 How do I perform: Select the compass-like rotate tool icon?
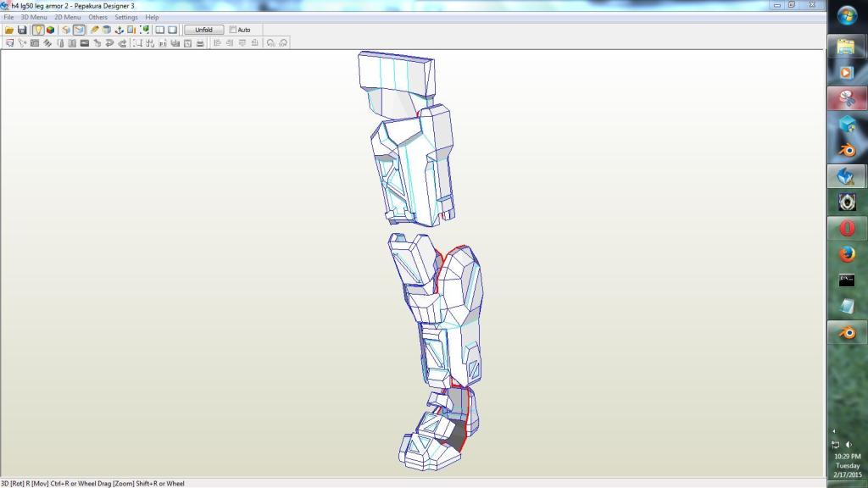coord(22,43)
